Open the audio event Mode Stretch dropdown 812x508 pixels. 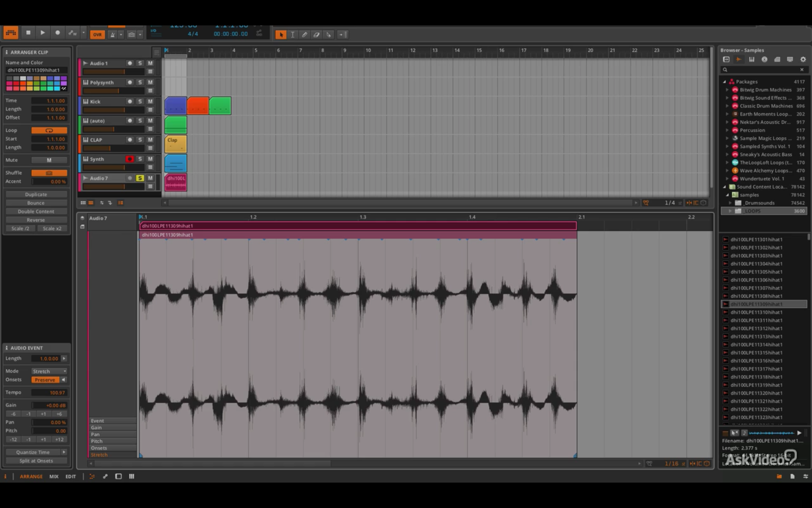pyautogui.click(x=49, y=371)
